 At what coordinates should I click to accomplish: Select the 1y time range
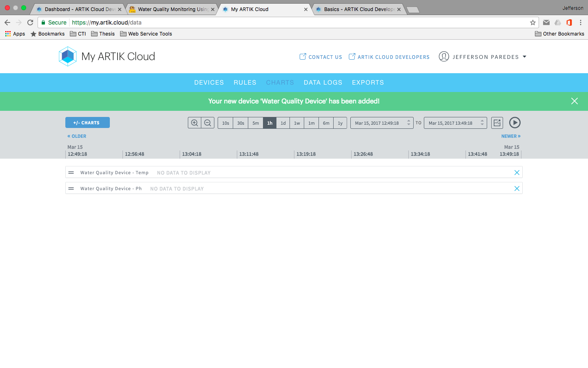tap(340, 123)
